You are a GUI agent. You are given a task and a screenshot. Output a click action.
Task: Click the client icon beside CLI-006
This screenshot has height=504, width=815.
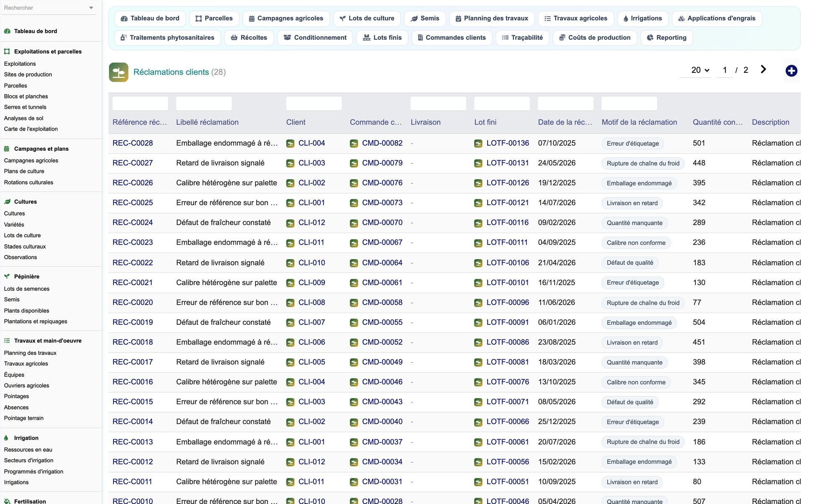pos(290,342)
